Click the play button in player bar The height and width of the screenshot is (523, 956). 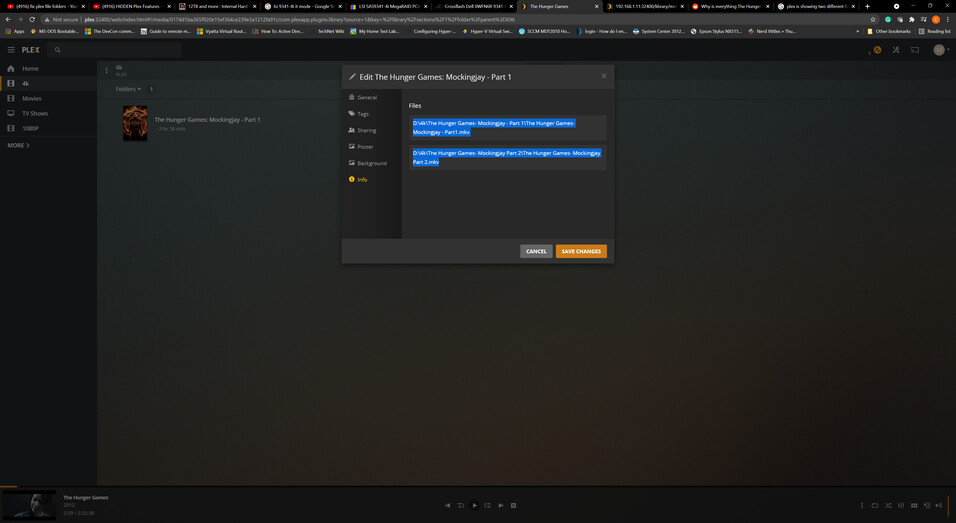(474, 505)
